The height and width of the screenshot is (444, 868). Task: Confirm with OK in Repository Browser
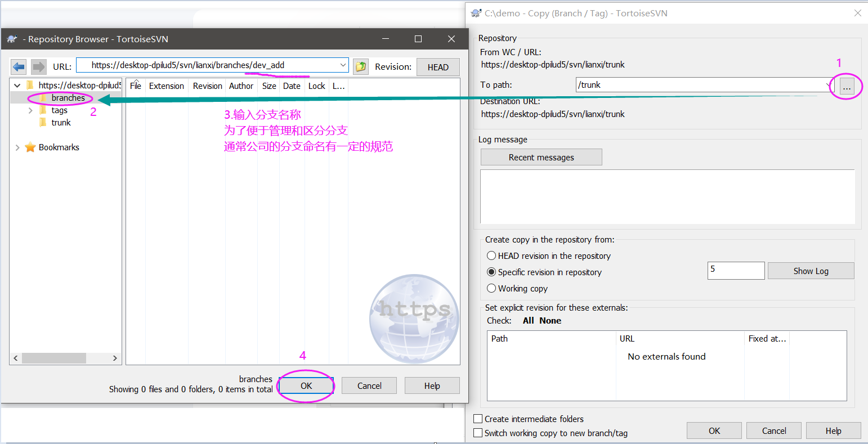tap(306, 385)
